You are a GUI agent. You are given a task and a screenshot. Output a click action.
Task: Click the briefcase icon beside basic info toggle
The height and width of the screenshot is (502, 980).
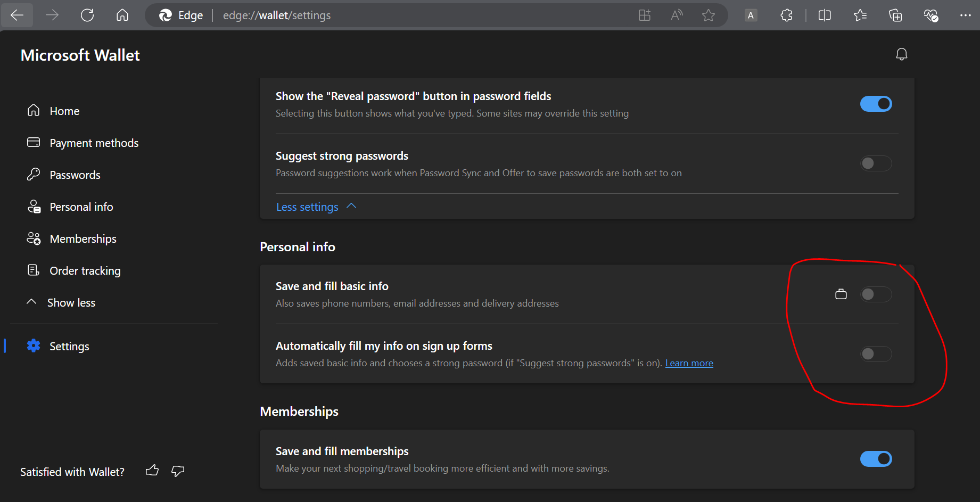pos(841,294)
